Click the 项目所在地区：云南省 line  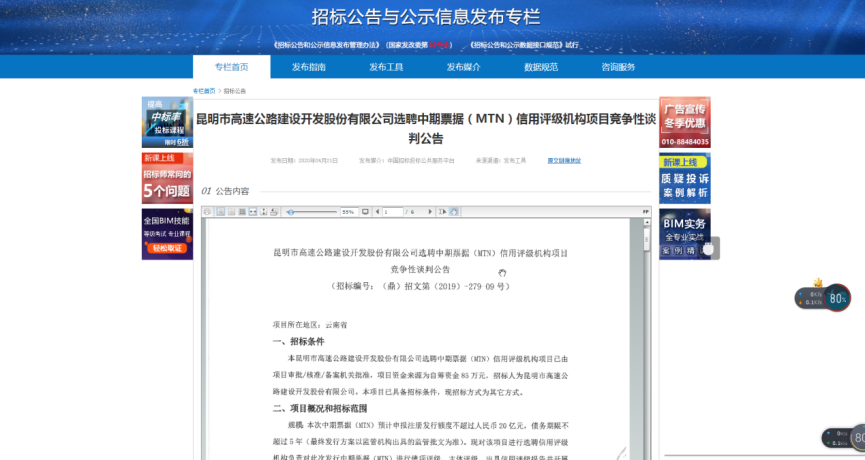310,325
